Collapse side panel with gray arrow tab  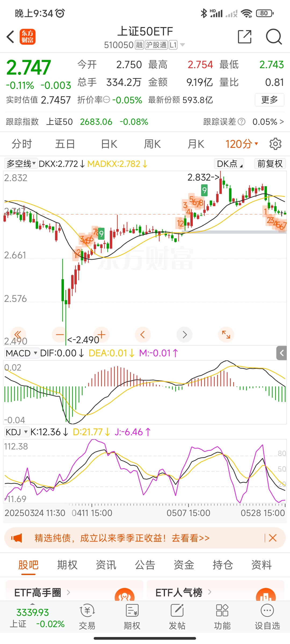tap(281, 353)
